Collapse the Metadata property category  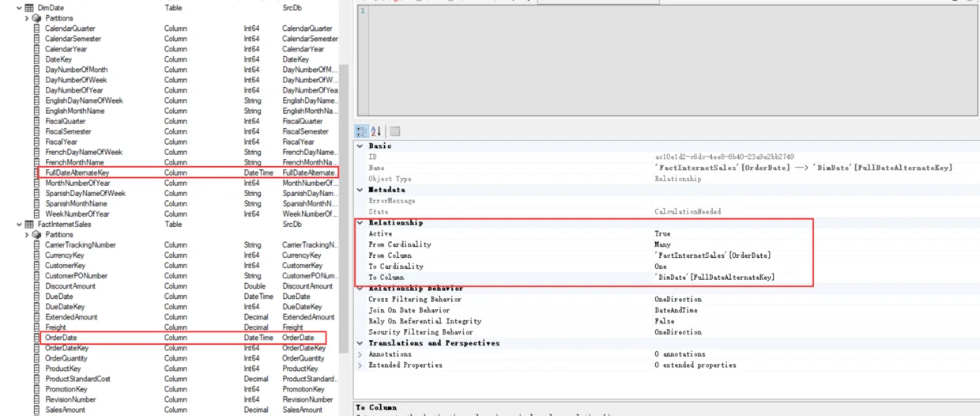pyautogui.click(x=360, y=190)
